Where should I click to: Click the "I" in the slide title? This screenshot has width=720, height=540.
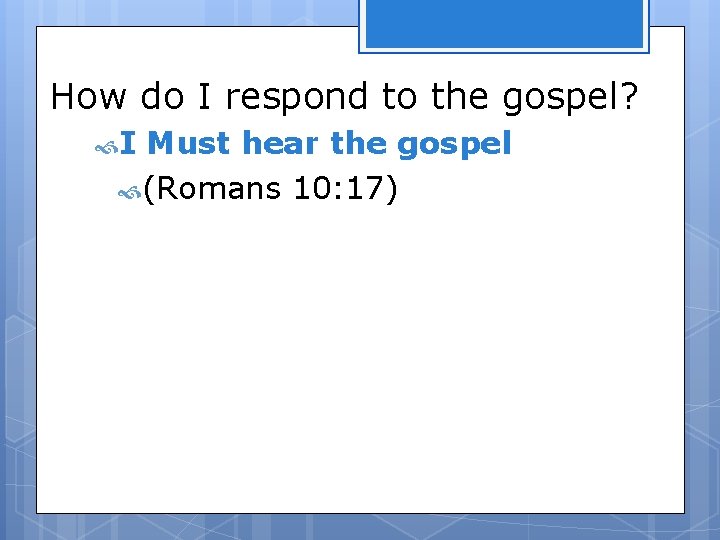point(205,97)
